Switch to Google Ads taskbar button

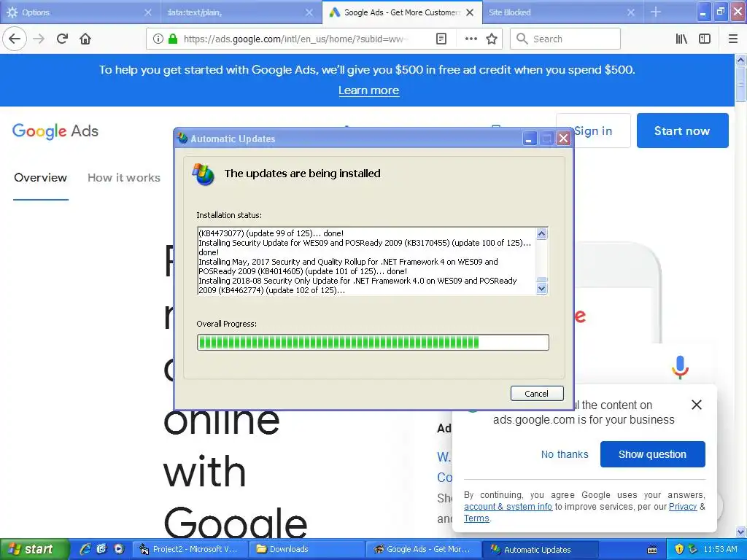pos(424,549)
